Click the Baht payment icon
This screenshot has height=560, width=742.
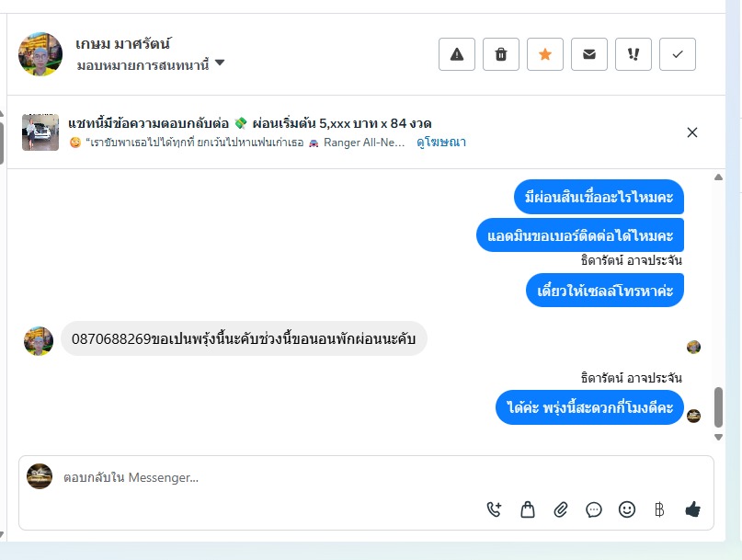[658, 509]
